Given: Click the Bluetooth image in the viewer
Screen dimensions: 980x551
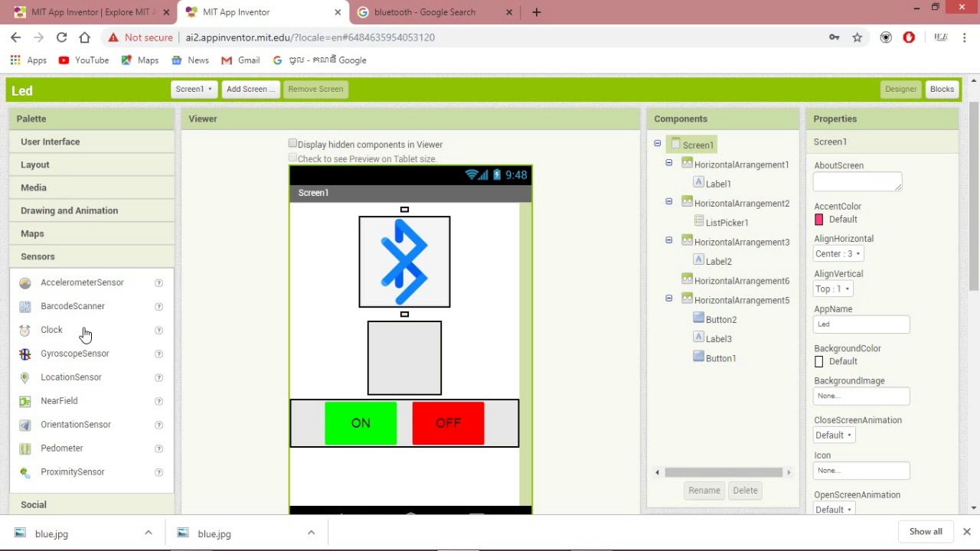Looking at the screenshot, I should click(x=404, y=262).
